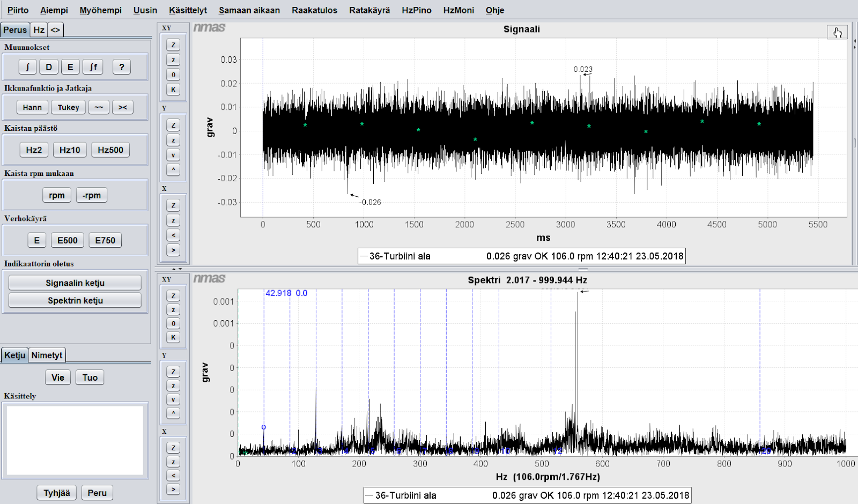Click the hand pointer icon in Signaali chart
858x504 pixels.
[838, 33]
